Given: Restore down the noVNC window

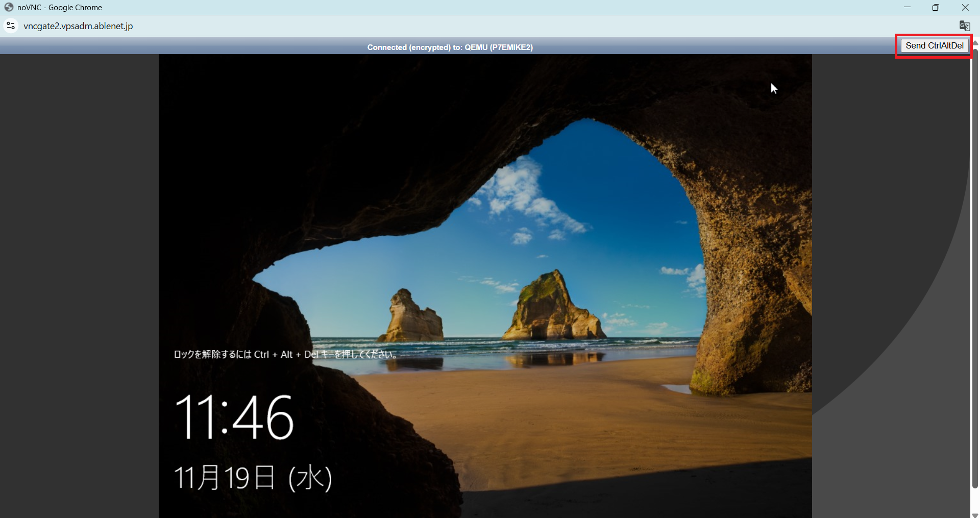Looking at the screenshot, I should click(x=936, y=7).
